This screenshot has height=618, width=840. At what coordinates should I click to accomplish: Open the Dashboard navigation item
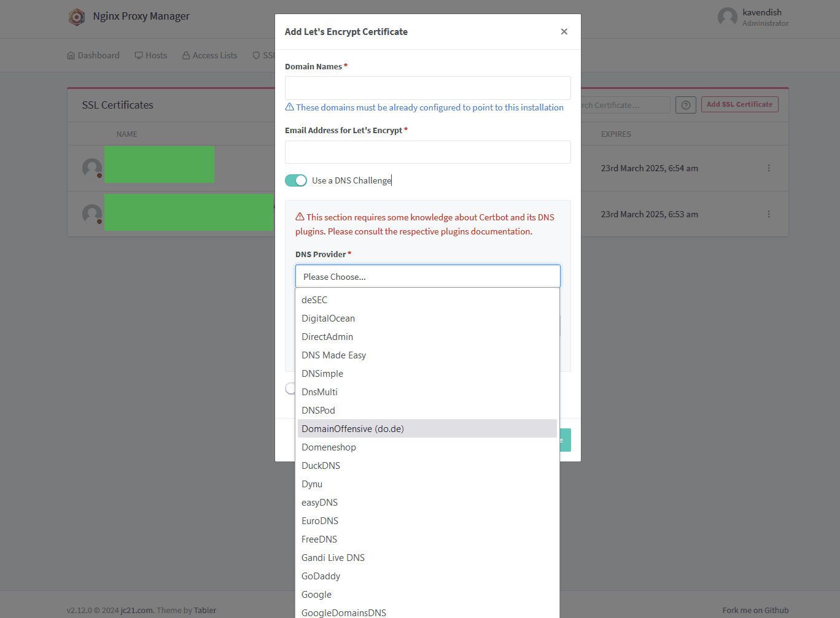(x=93, y=55)
